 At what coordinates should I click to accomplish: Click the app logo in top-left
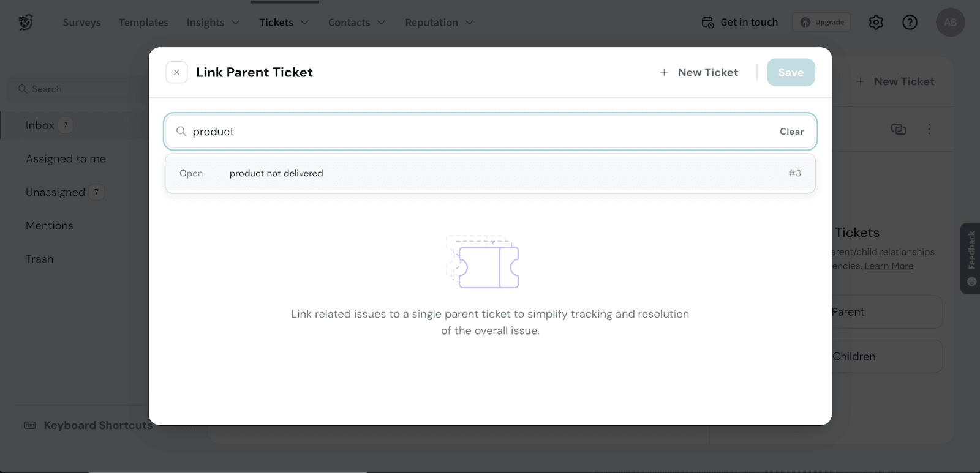click(26, 23)
